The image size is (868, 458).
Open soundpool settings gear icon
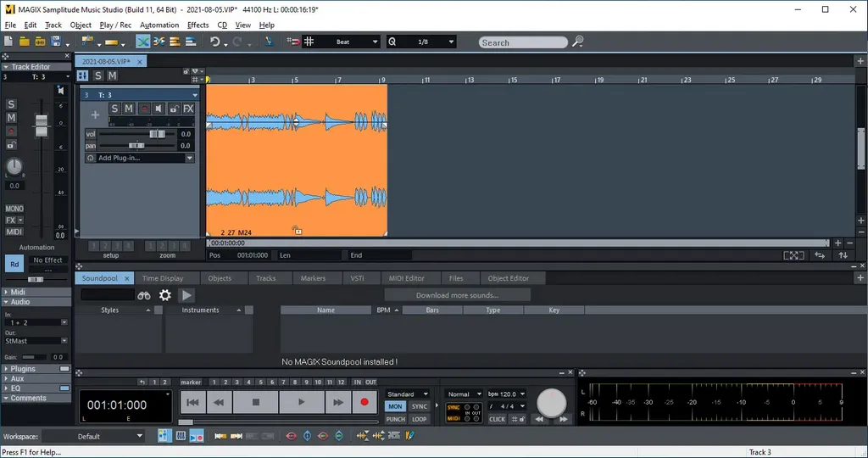coord(165,295)
